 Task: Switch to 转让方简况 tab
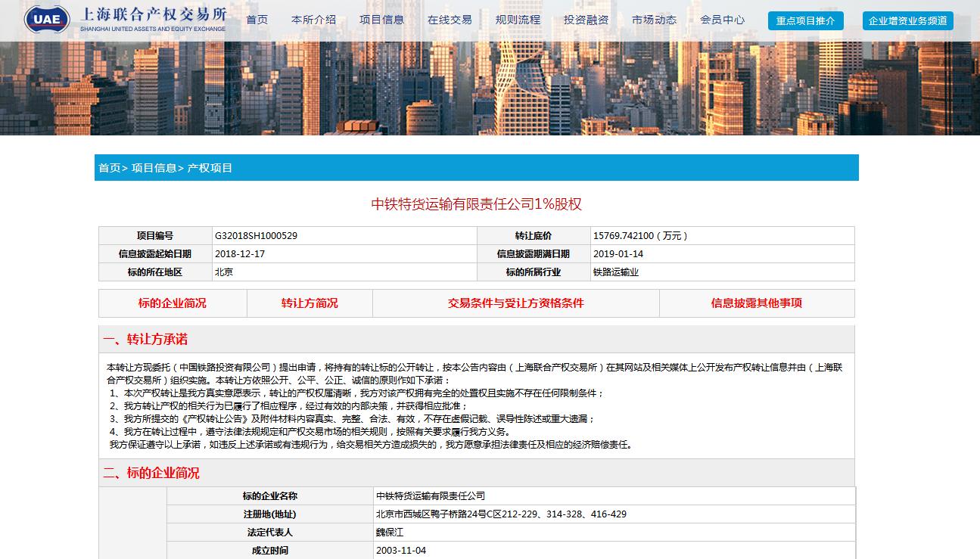[310, 303]
